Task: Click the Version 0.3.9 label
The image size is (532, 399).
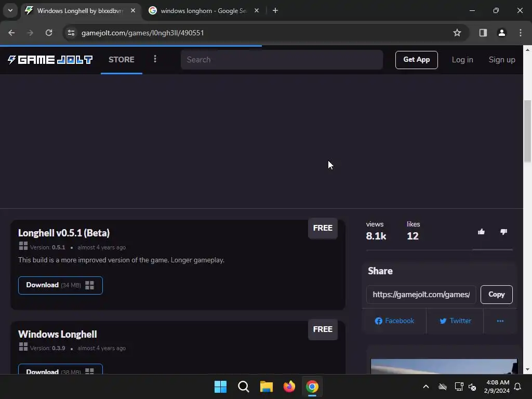Action: [47, 348]
